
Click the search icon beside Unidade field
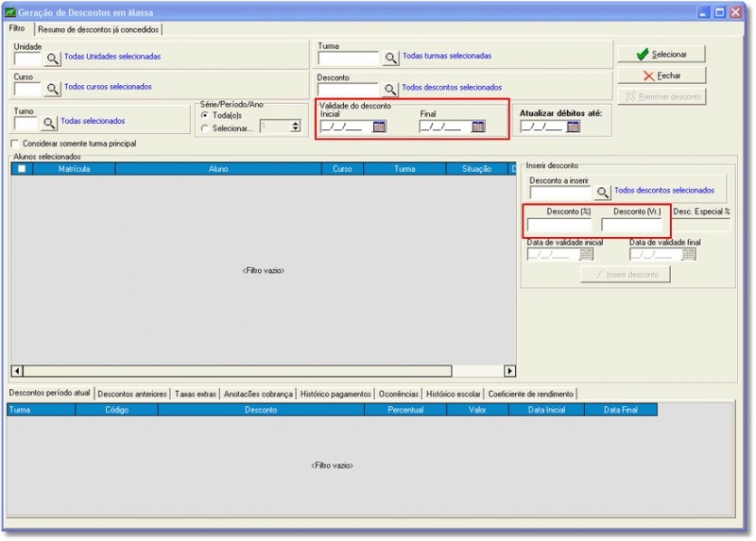coord(53,59)
